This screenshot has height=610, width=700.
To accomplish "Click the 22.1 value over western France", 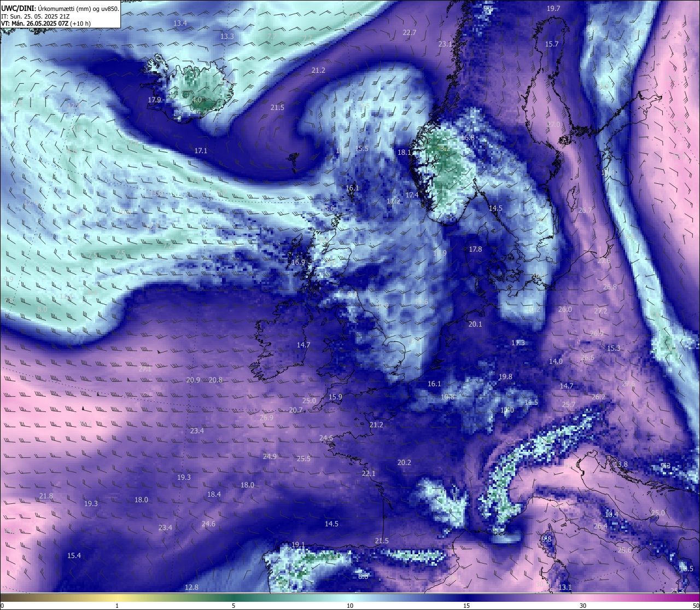I will [x=369, y=474].
